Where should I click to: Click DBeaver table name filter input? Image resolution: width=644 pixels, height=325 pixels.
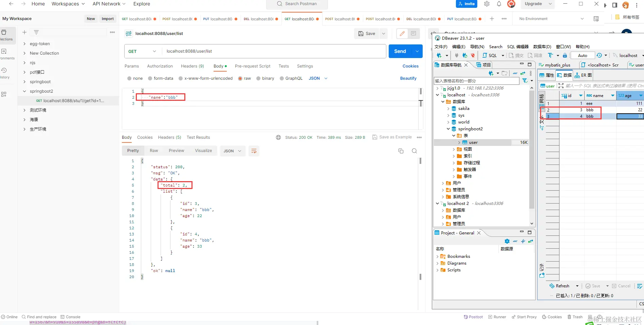(477, 81)
